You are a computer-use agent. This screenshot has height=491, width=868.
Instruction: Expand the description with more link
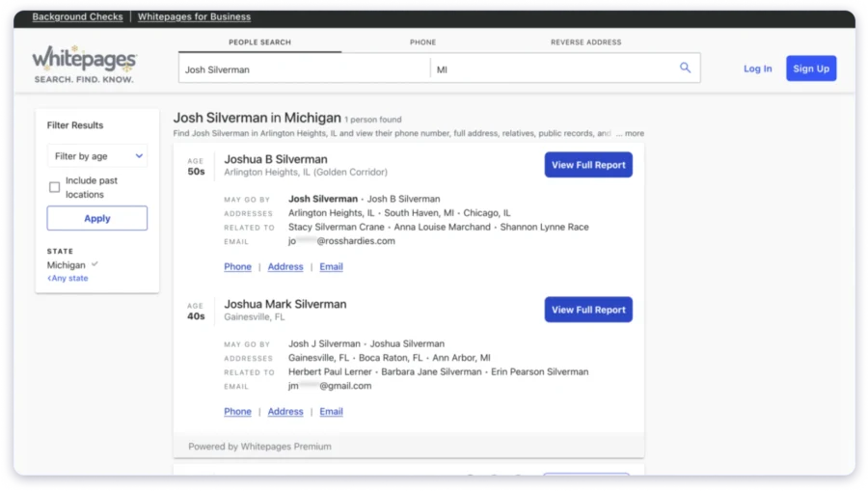click(635, 133)
